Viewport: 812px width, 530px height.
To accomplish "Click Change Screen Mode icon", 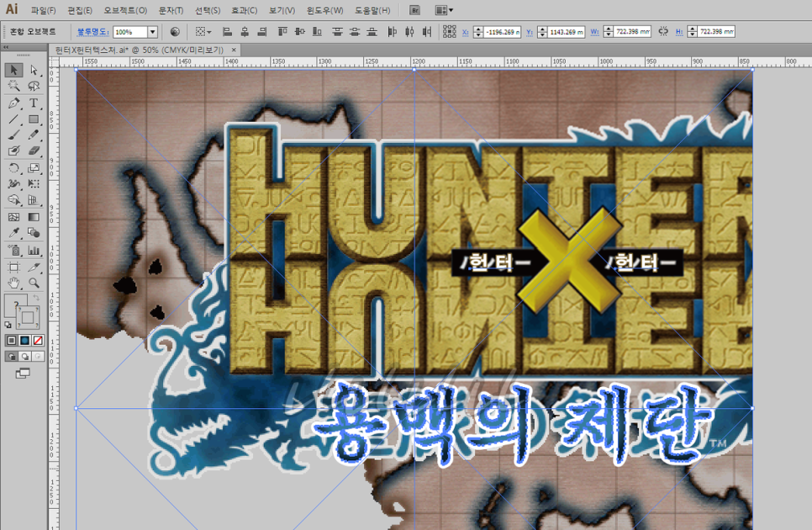I will click(x=23, y=373).
